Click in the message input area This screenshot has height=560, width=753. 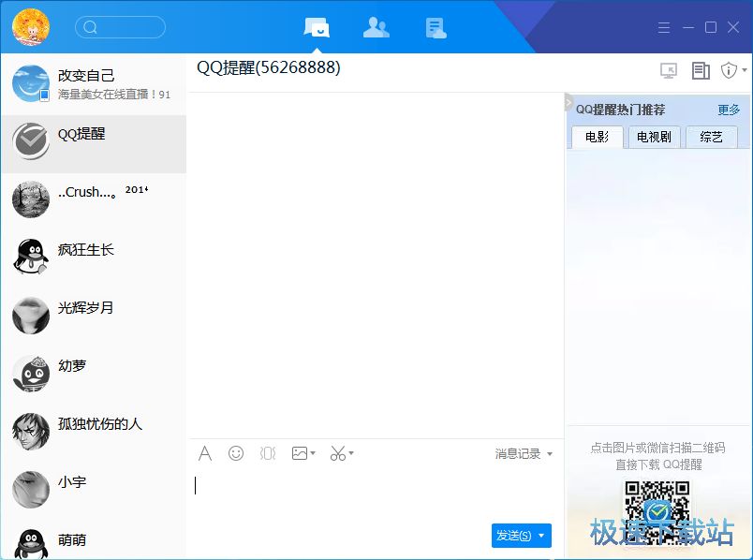click(376, 494)
